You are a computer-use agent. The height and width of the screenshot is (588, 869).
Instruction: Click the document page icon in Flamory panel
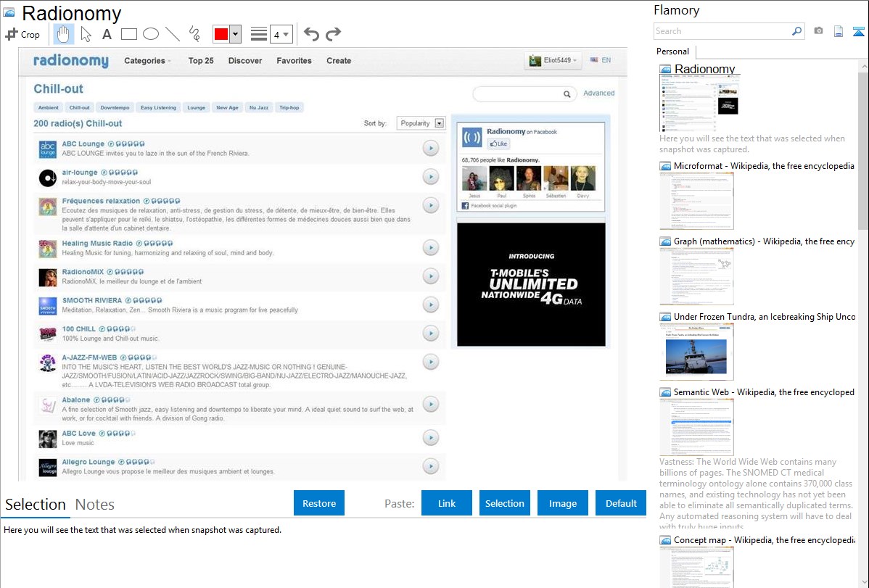click(x=839, y=31)
